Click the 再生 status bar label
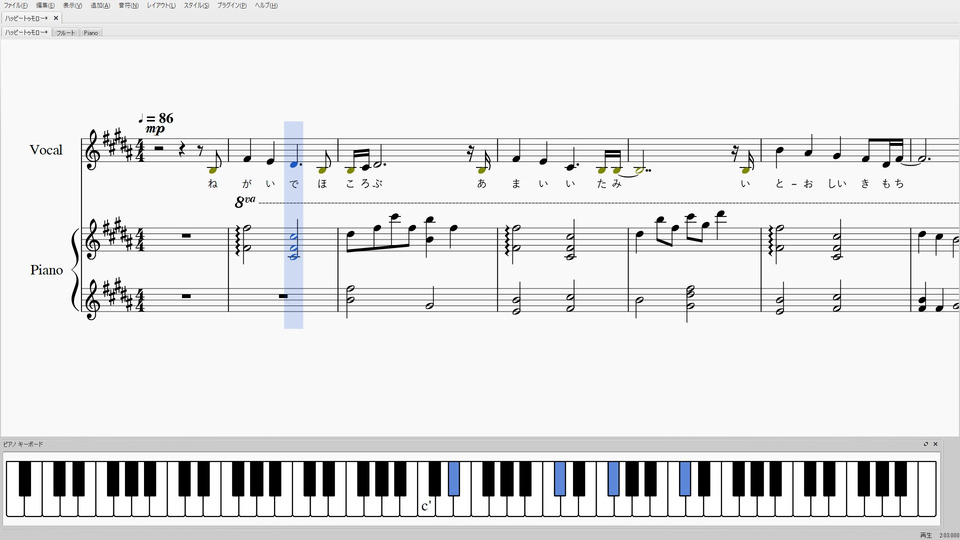The height and width of the screenshot is (540, 960). coord(925,536)
